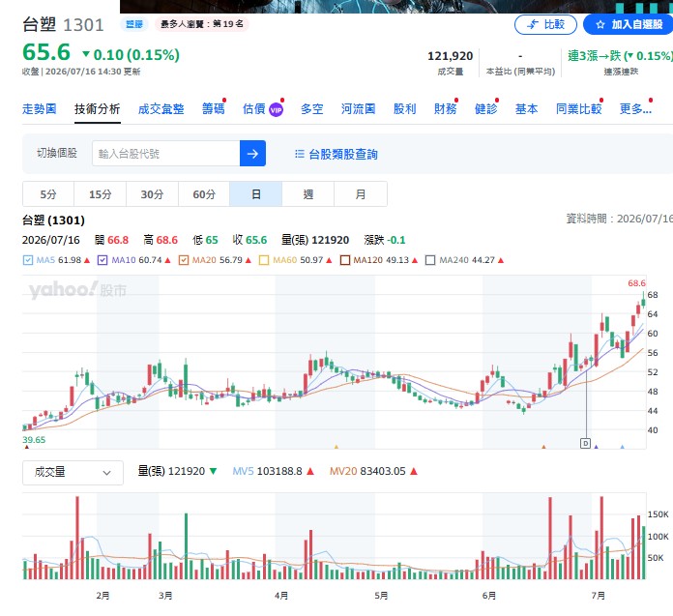Open the 成交量 indicator dropdown
This screenshot has width=673, height=616.
click(x=73, y=472)
